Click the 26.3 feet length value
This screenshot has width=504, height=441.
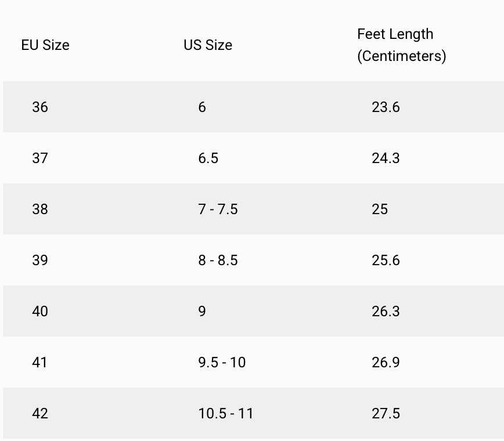pos(386,312)
